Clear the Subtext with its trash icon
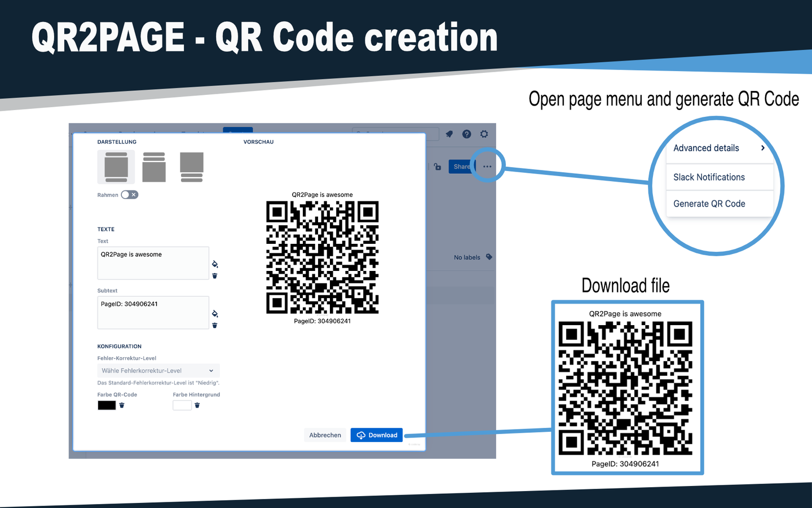The width and height of the screenshot is (812, 508). [215, 326]
